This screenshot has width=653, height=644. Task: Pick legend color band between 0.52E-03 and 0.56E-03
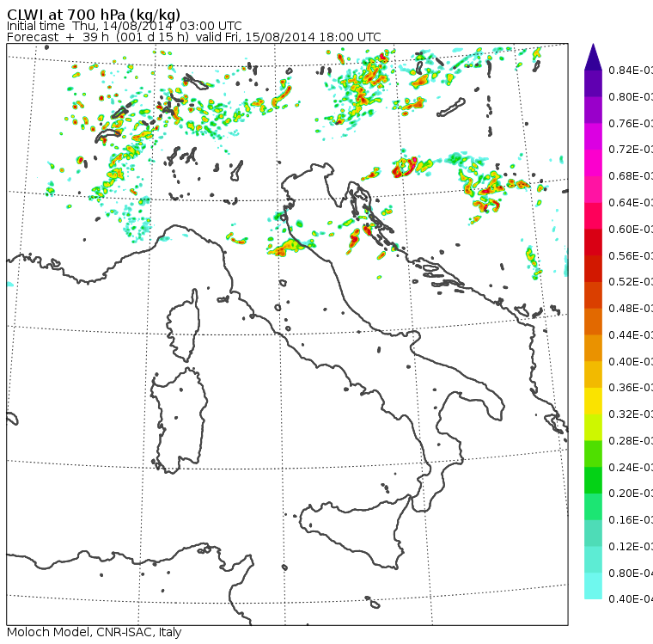click(593, 269)
